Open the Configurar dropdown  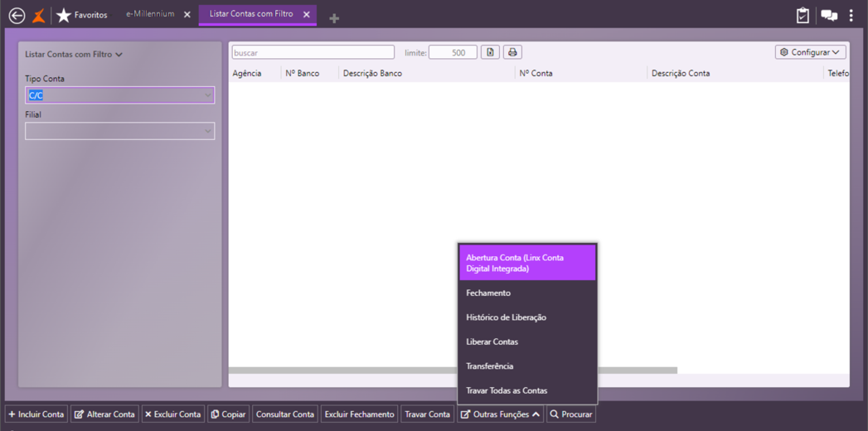point(810,52)
